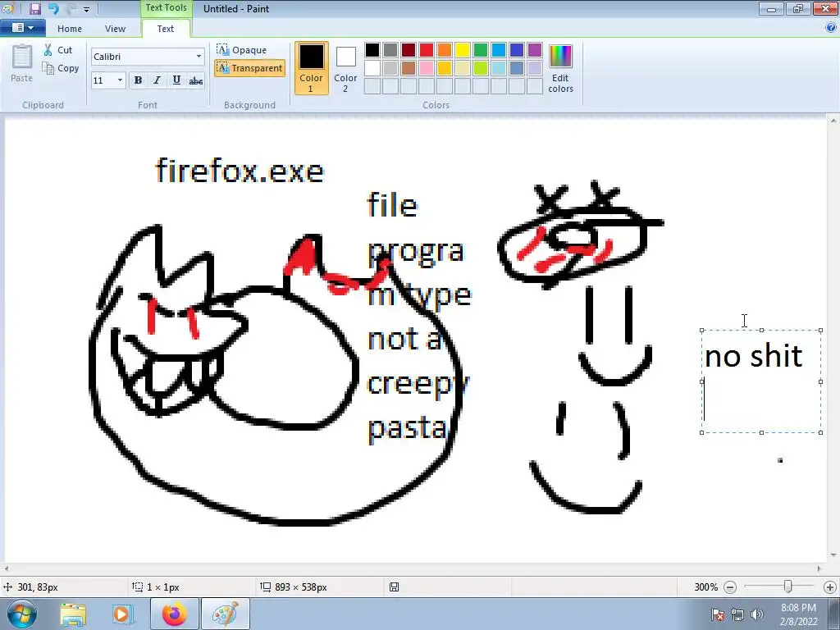This screenshot has height=630, width=840.
Task: Click Copy in the Clipboard group
Action: (61, 68)
